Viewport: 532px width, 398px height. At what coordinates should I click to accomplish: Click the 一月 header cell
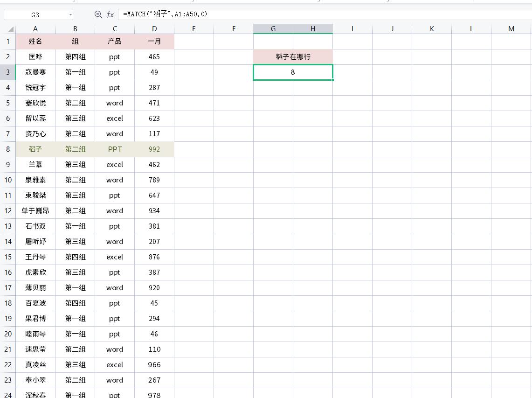tap(154, 42)
